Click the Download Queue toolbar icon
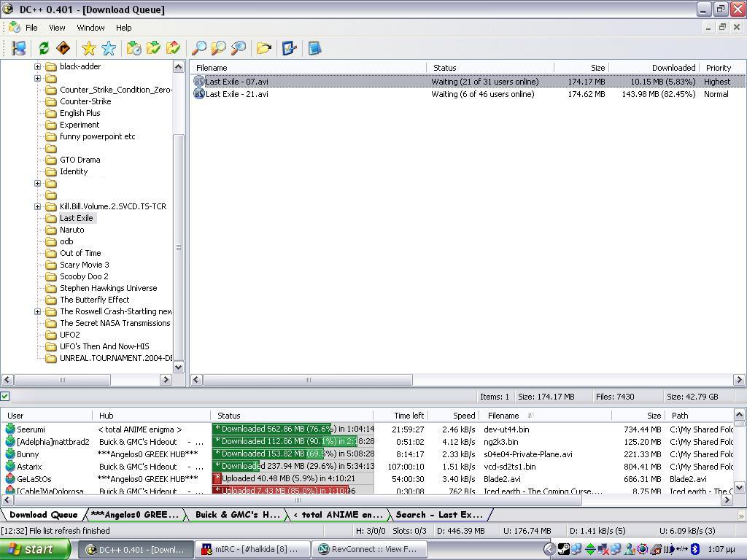The height and width of the screenshot is (560, 747). coord(133,48)
